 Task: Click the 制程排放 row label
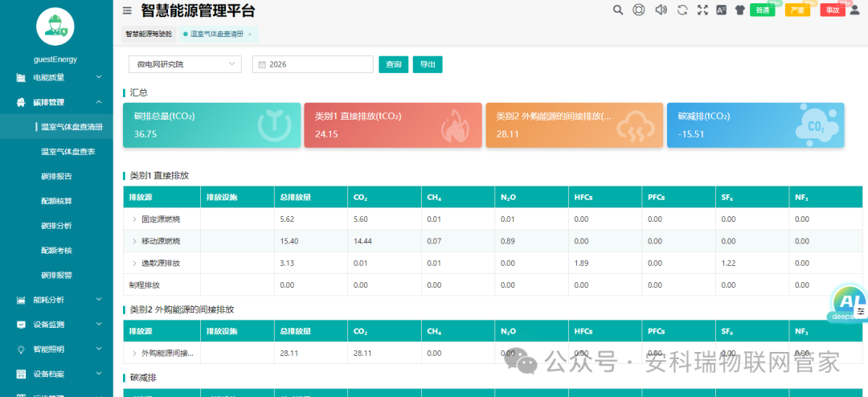[x=145, y=285]
